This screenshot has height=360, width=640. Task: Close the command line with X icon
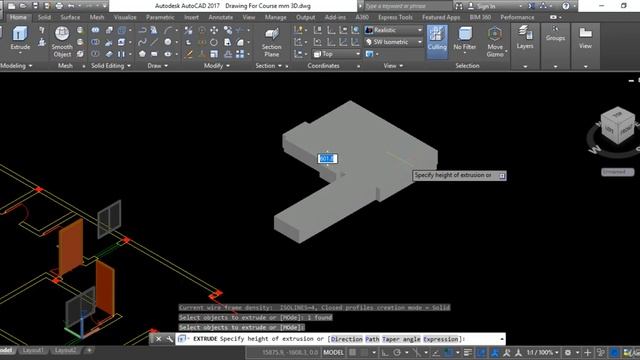click(158, 339)
